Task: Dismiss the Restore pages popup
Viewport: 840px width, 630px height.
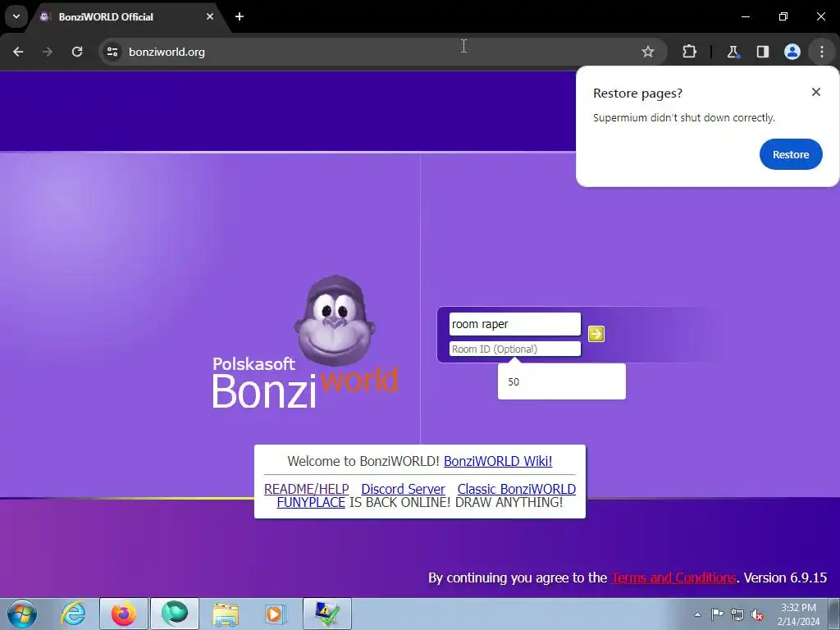Action: click(x=816, y=92)
